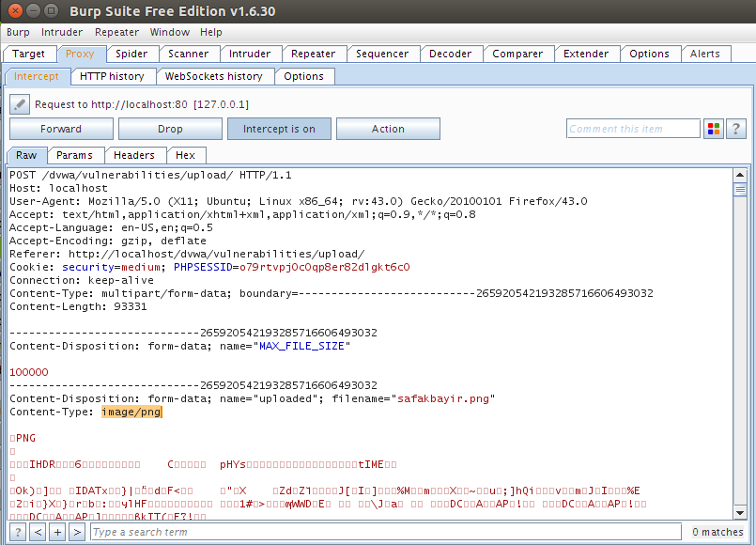Open the Burp menu
Viewport: 756px width, 545px height.
click(19, 32)
